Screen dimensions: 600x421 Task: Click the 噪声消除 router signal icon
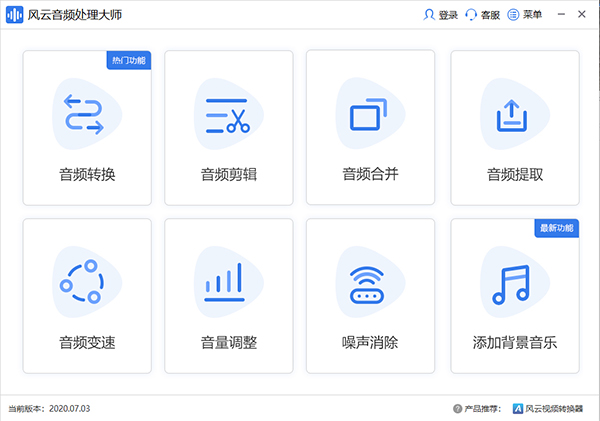point(371,284)
